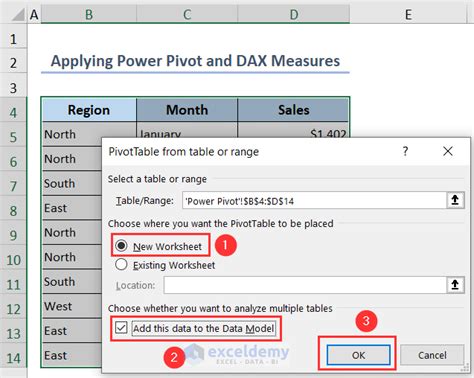Screen dimensions: 474x378
Task: Select column D header
Action: [x=294, y=15]
